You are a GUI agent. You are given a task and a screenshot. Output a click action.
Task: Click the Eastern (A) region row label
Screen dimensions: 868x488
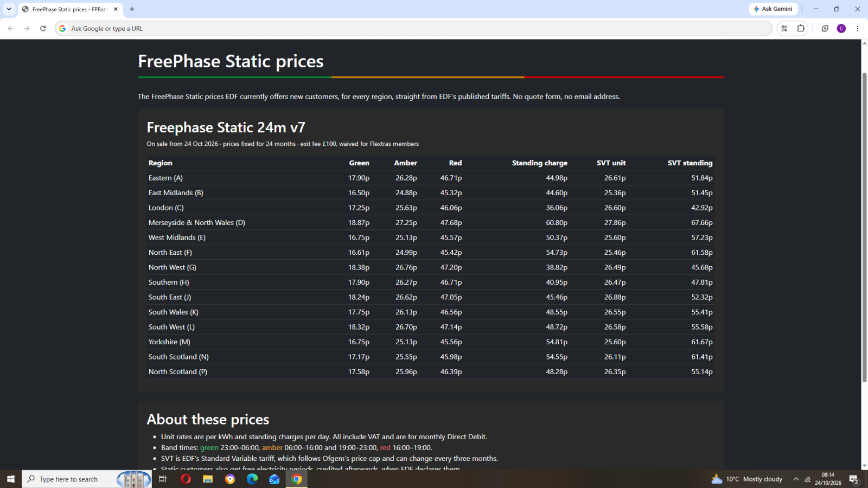(x=165, y=178)
